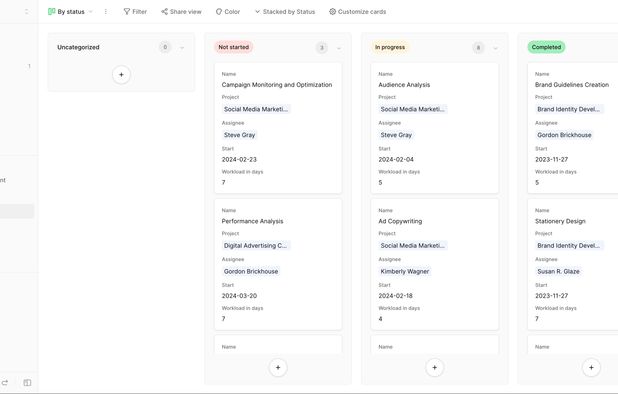
Task: Click Kimberly Wagner assignee tag
Action: (405, 271)
